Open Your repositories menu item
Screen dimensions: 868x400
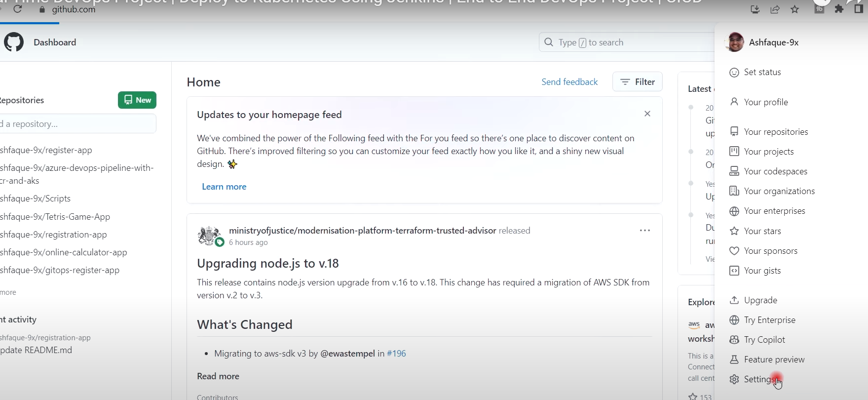click(776, 132)
